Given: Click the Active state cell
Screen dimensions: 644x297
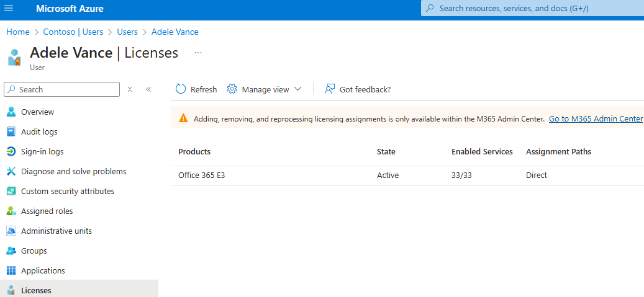Looking at the screenshot, I should click(x=388, y=175).
